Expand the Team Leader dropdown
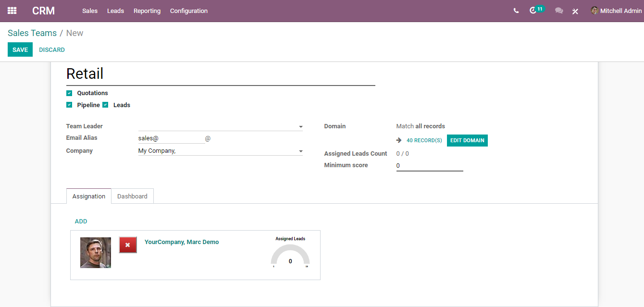 pos(301,127)
